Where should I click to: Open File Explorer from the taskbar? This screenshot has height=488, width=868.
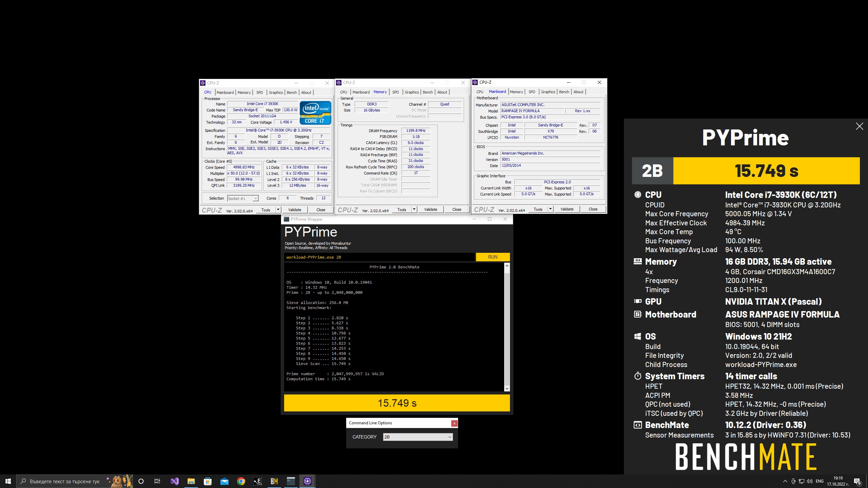pyautogui.click(x=191, y=481)
